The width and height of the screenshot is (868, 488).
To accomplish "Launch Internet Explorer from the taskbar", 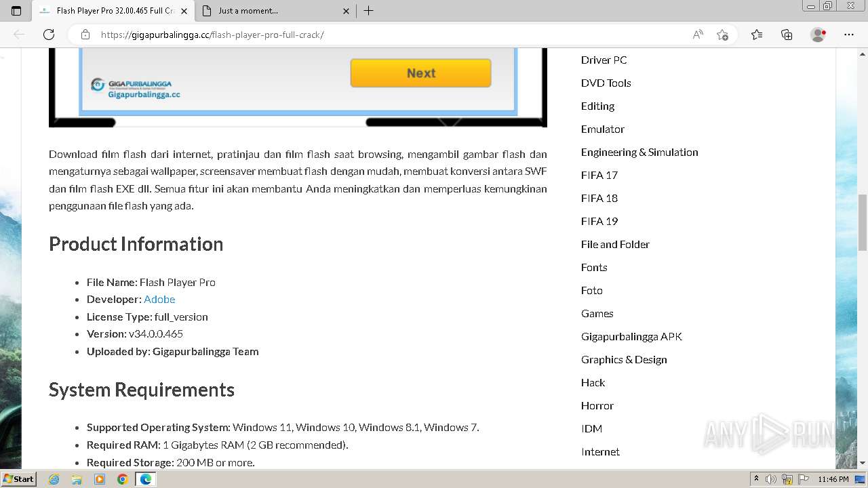I will pos(54,479).
